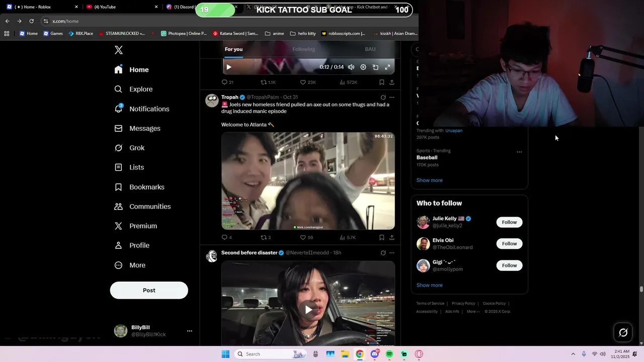Open Explore from the sidebar

(133, 89)
